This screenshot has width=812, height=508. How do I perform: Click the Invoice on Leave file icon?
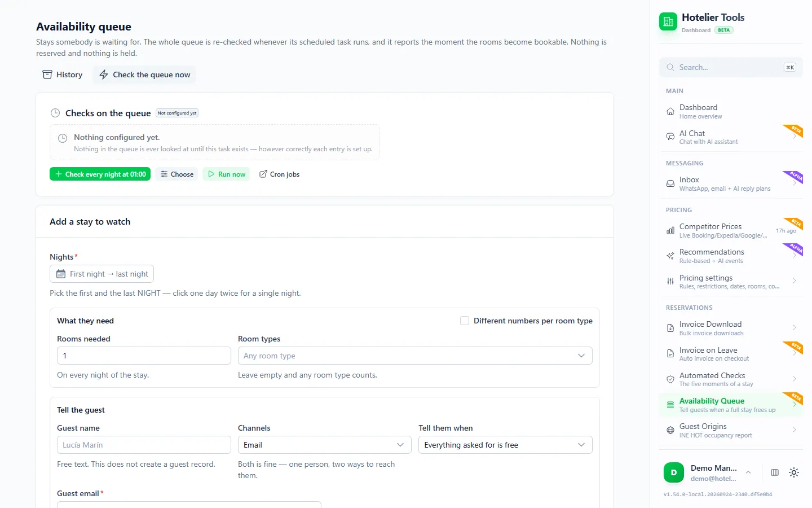[x=670, y=354]
